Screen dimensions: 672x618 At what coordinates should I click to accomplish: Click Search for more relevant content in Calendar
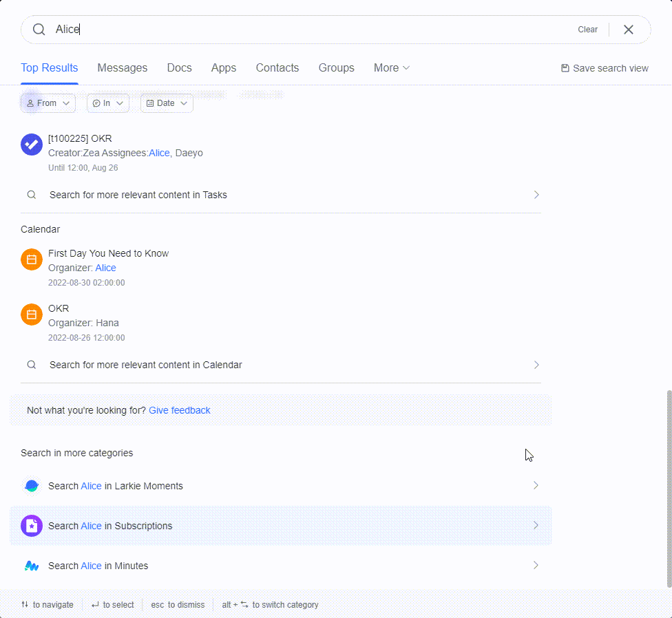[145, 365]
